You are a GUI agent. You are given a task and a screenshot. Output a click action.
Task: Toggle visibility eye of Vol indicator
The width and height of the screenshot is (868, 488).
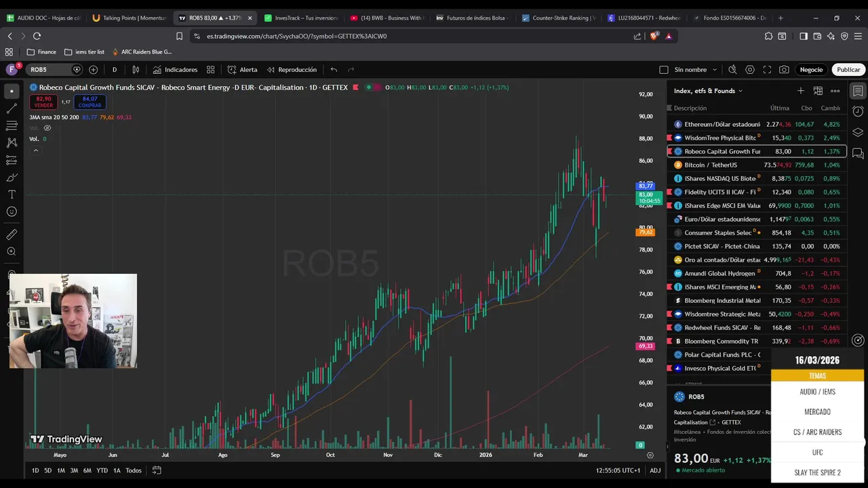[x=47, y=127]
